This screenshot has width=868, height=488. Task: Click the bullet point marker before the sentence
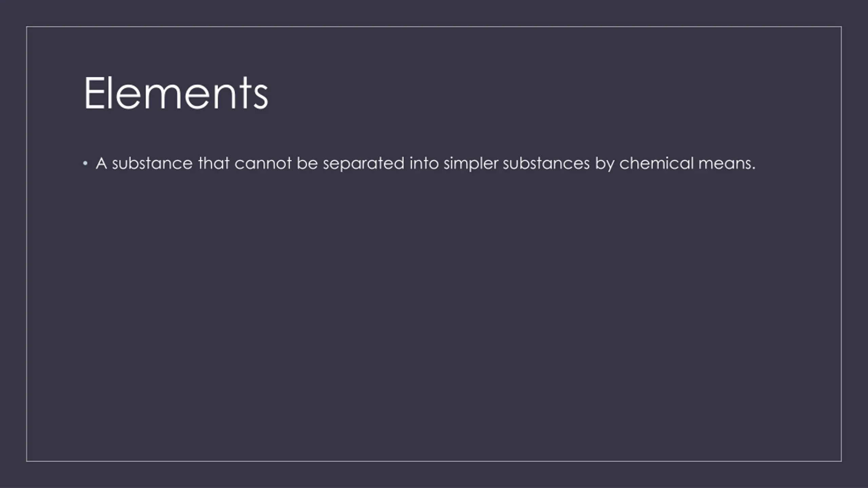click(x=85, y=164)
